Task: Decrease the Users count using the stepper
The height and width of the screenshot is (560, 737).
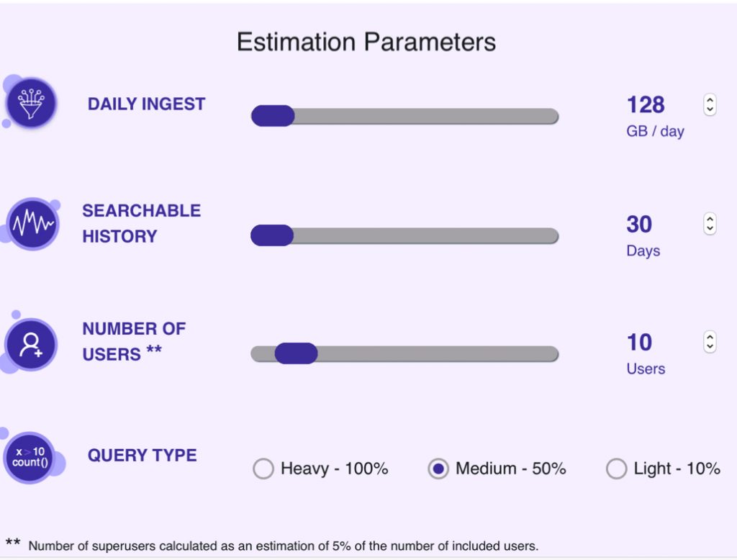Action: (x=708, y=346)
